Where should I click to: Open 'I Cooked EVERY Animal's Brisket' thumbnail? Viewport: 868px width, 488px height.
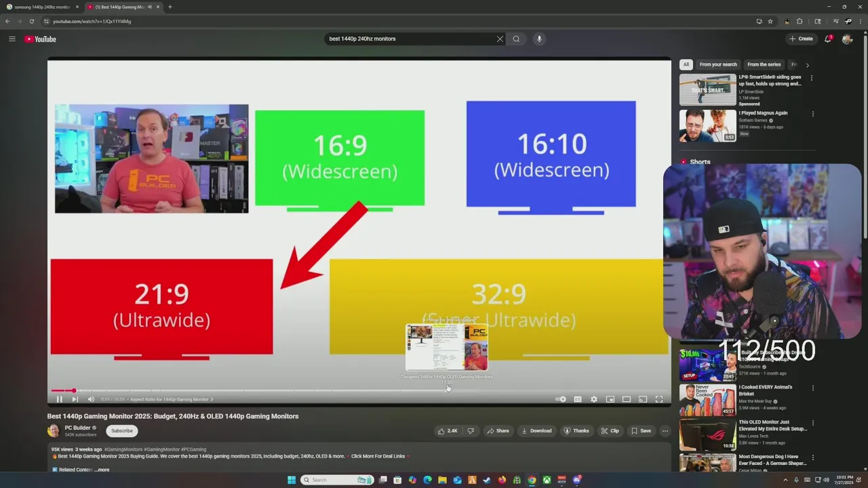click(708, 400)
